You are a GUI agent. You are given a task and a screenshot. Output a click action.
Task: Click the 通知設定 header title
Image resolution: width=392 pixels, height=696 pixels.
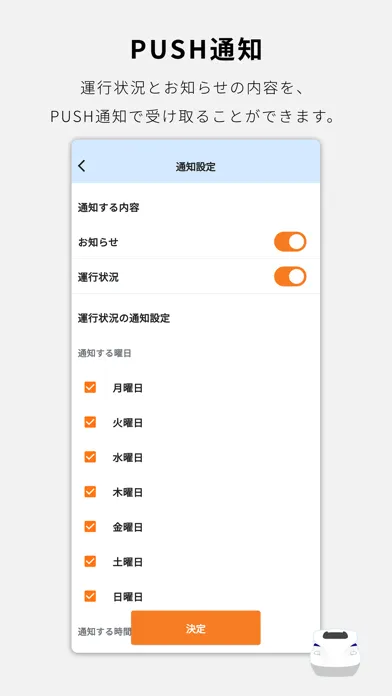tap(196, 167)
